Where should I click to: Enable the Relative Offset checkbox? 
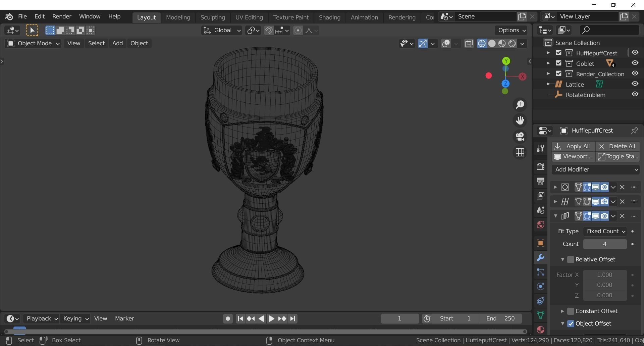coord(571,259)
